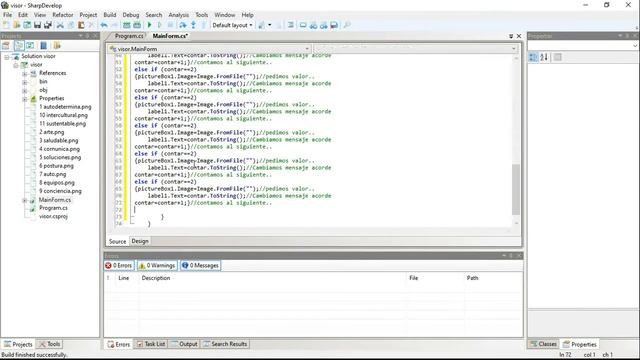
Task: Expand the bin folder node
Action: tap(25, 82)
